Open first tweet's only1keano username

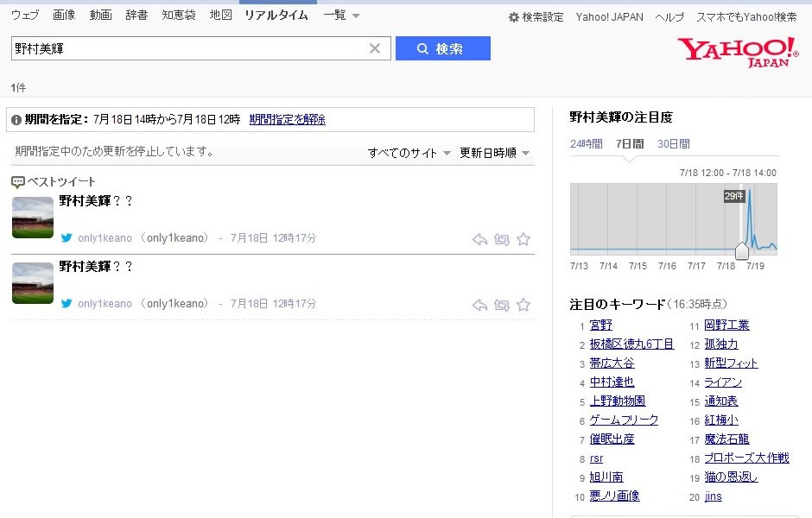[105, 238]
